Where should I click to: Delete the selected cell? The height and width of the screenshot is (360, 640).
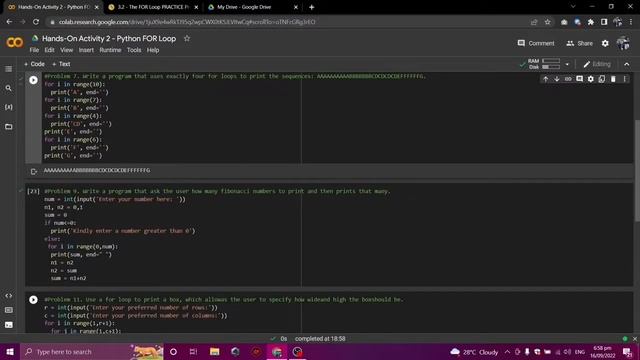[613, 79]
